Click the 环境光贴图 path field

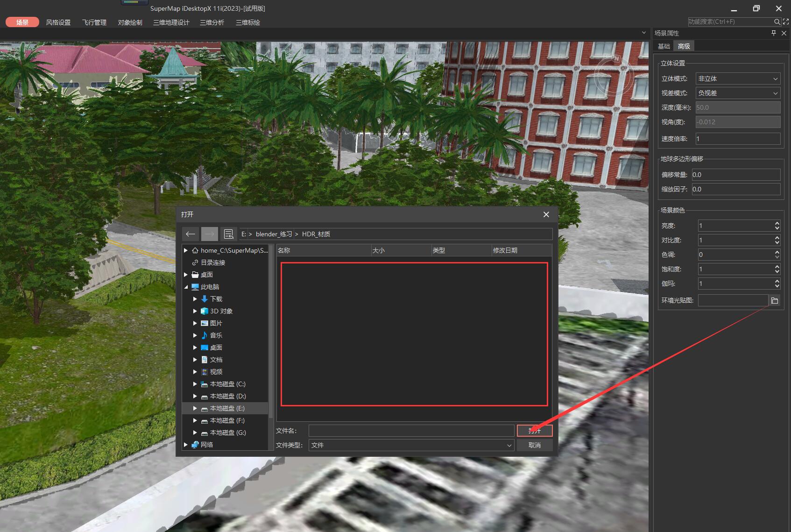(x=733, y=300)
